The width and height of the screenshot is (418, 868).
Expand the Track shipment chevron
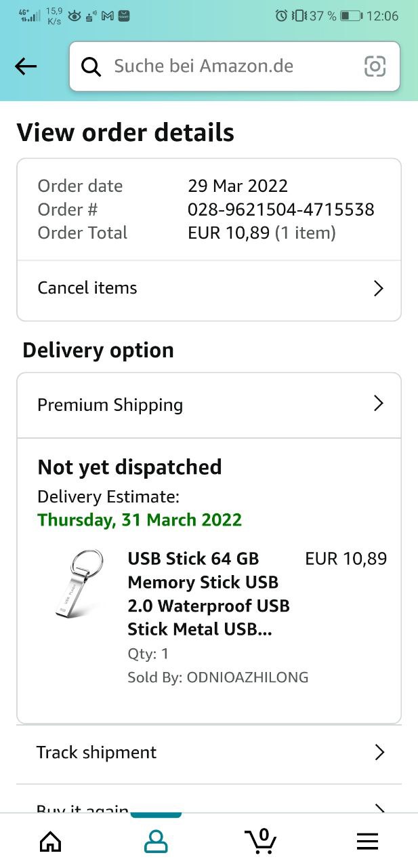point(379,752)
